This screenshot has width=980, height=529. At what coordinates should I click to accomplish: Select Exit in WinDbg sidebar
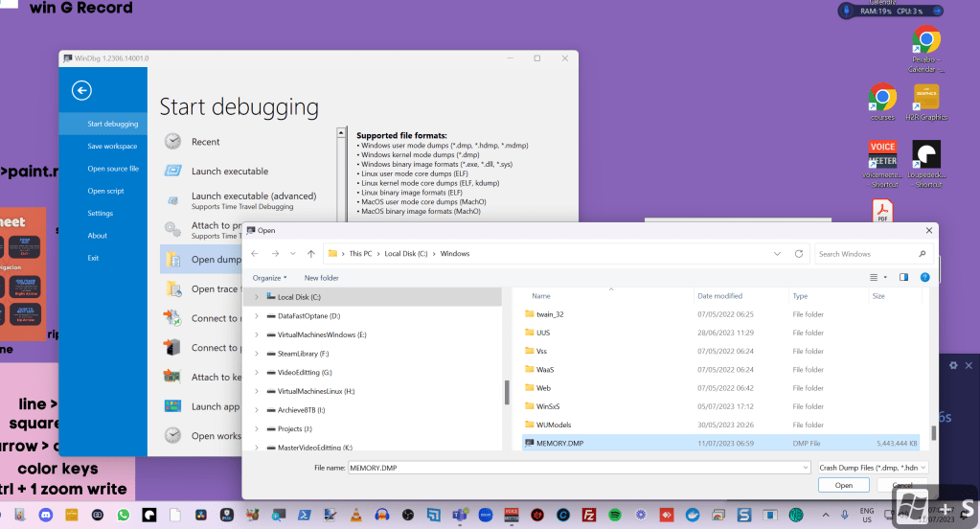point(103,258)
